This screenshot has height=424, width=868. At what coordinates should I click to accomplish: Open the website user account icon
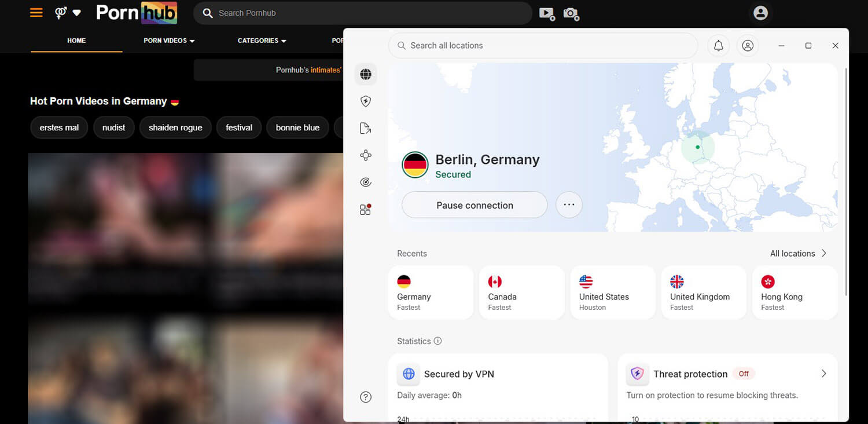[760, 13]
